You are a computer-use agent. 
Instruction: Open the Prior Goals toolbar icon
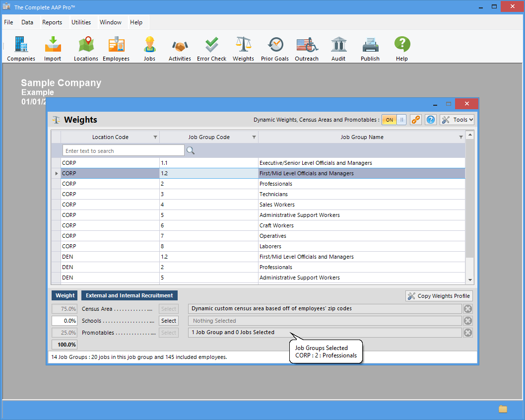point(275,49)
